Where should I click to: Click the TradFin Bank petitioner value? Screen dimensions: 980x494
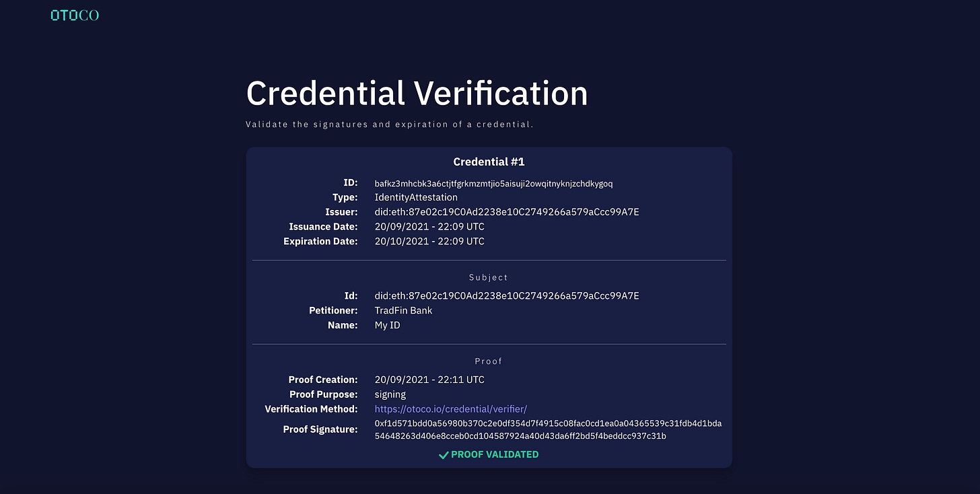point(403,311)
